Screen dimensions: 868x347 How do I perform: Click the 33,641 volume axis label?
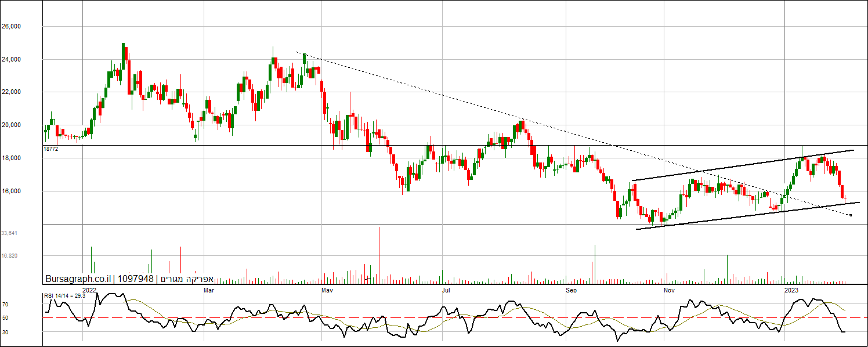10,233
